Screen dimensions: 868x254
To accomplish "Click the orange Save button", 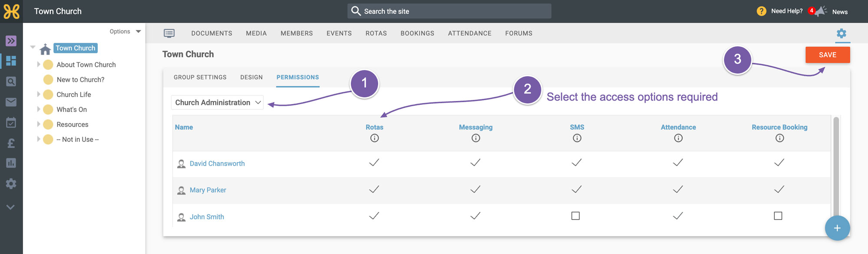I will click(828, 55).
